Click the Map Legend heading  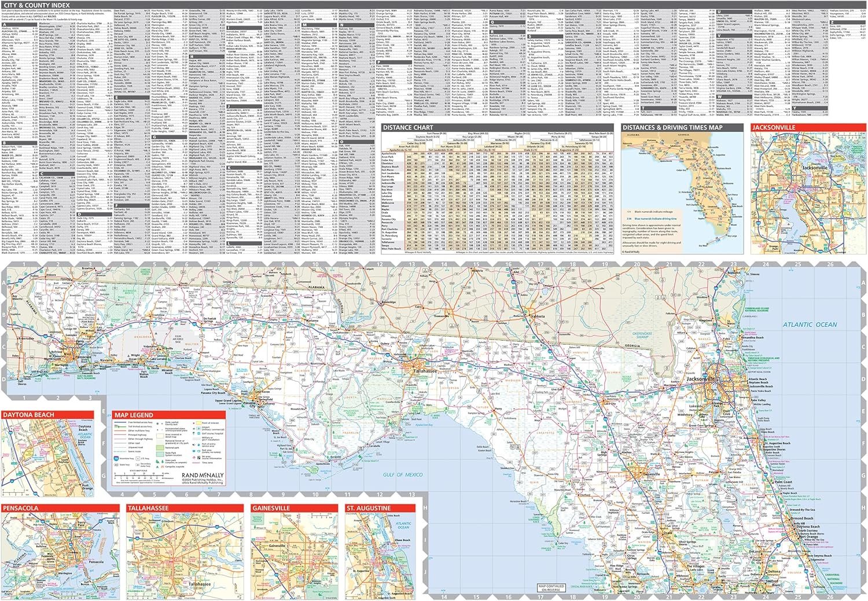coord(134,415)
